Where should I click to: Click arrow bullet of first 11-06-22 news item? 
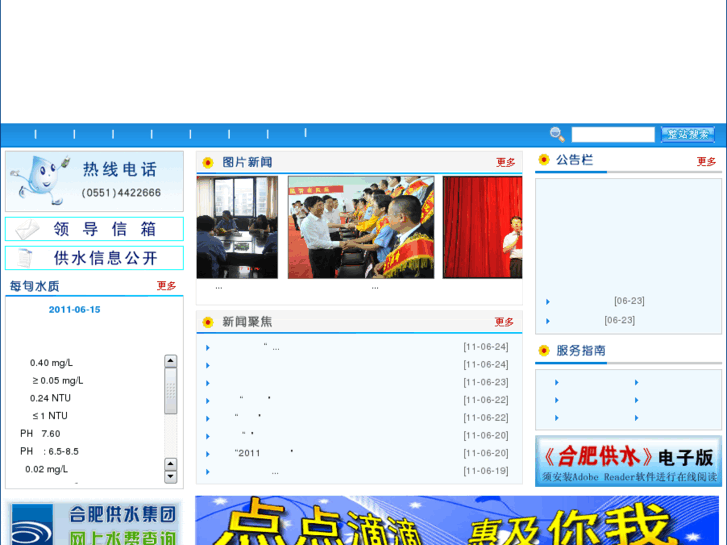pos(208,401)
